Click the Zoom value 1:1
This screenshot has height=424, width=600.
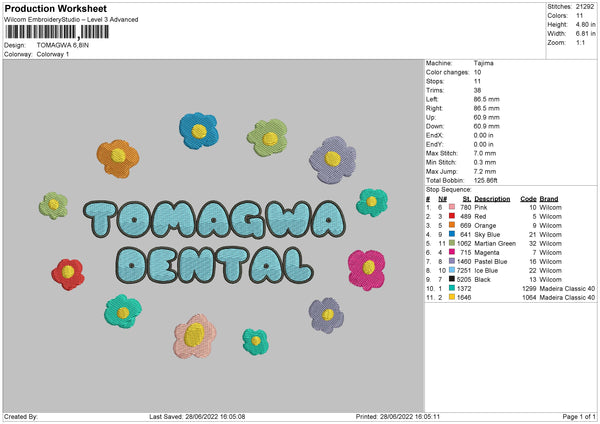(x=580, y=42)
